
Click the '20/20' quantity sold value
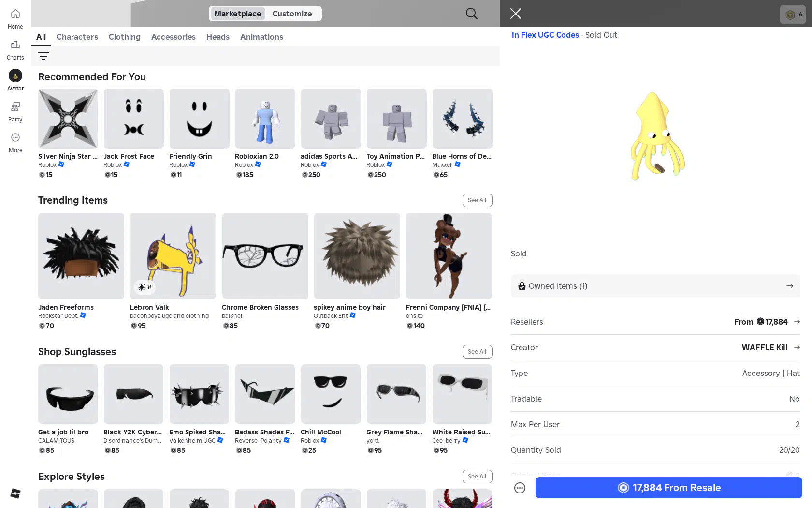[x=789, y=450]
